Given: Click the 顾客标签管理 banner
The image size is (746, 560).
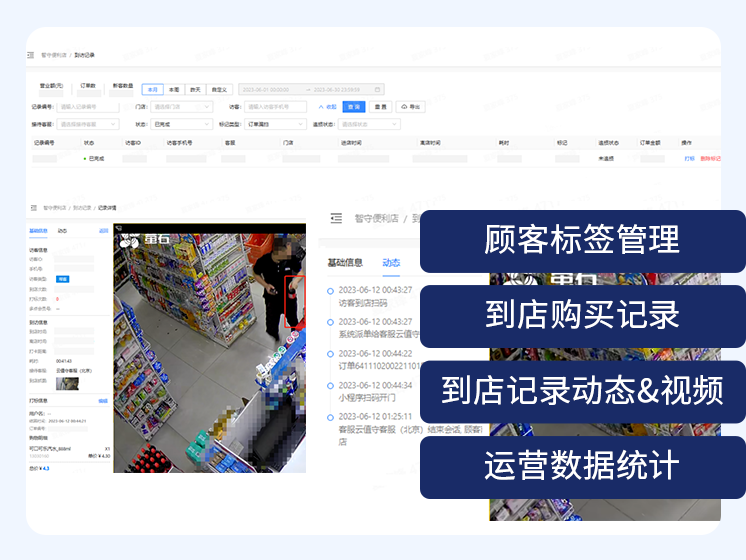Looking at the screenshot, I should (x=582, y=240).
